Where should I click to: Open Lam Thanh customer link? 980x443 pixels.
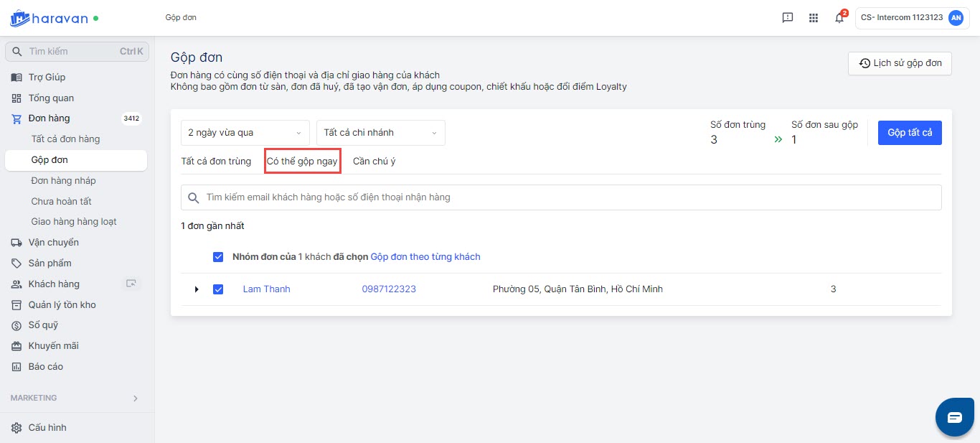(x=267, y=289)
